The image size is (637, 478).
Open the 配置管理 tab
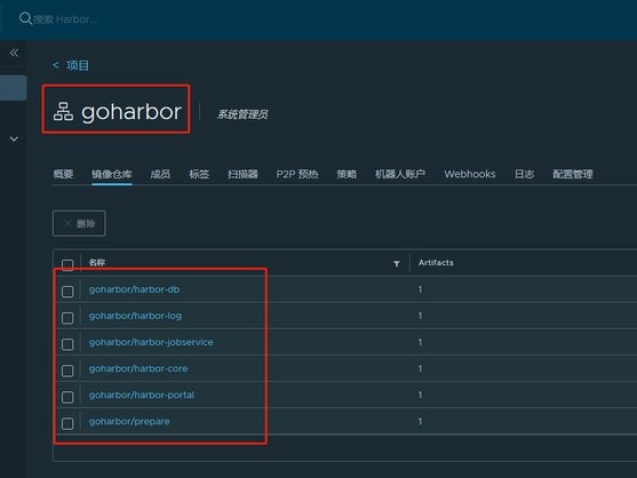[572, 174]
